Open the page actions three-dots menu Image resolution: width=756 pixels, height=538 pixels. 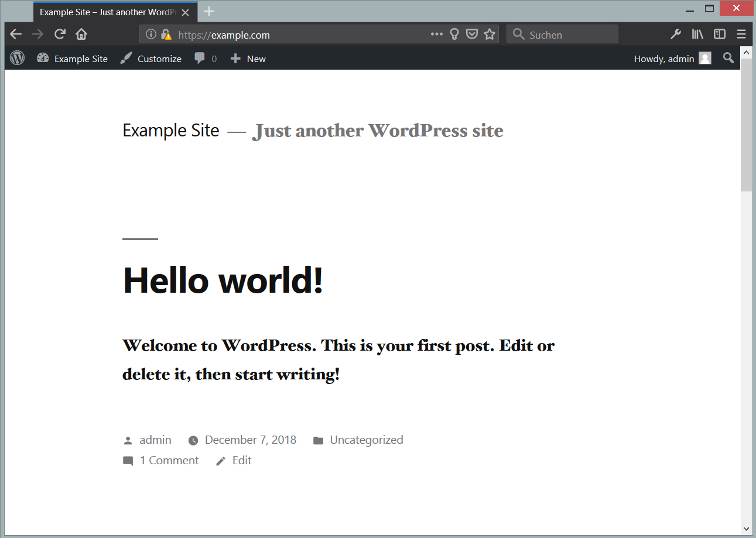pyautogui.click(x=437, y=35)
